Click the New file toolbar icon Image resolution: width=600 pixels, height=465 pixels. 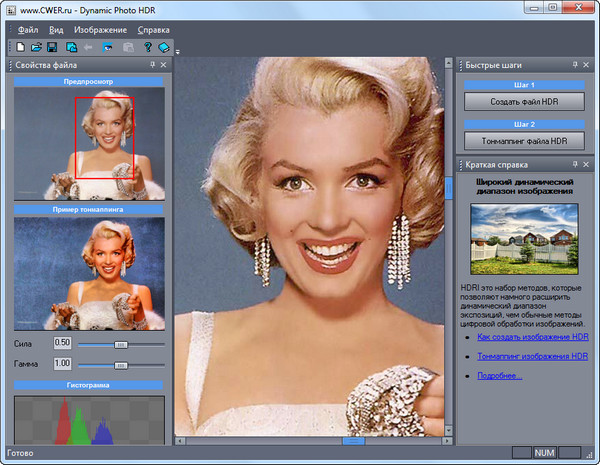pyautogui.click(x=20, y=47)
